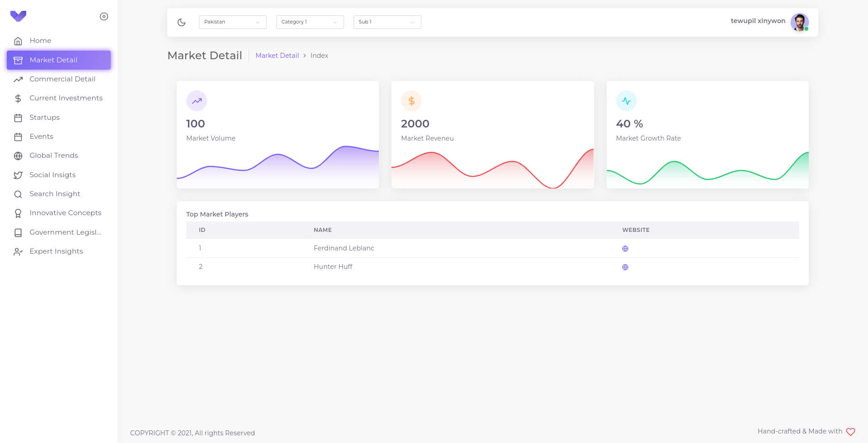Open the Category 1 dropdown
The image size is (868, 443).
pos(310,22)
